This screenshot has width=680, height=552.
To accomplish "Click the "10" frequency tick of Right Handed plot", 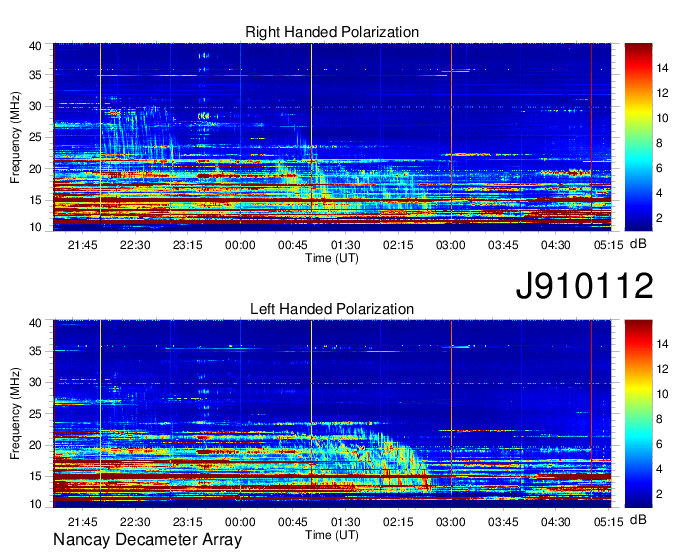I will pyautogui.click(x=35, y=227).
